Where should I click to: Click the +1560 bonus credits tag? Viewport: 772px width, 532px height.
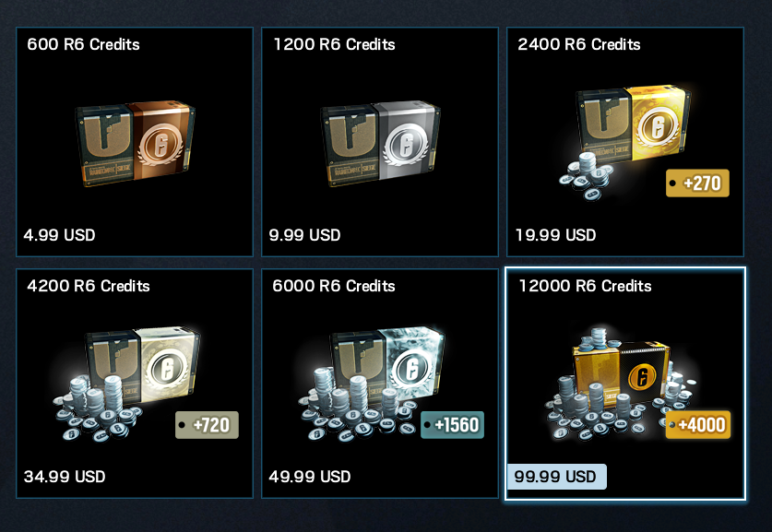[x=453, y=425]
